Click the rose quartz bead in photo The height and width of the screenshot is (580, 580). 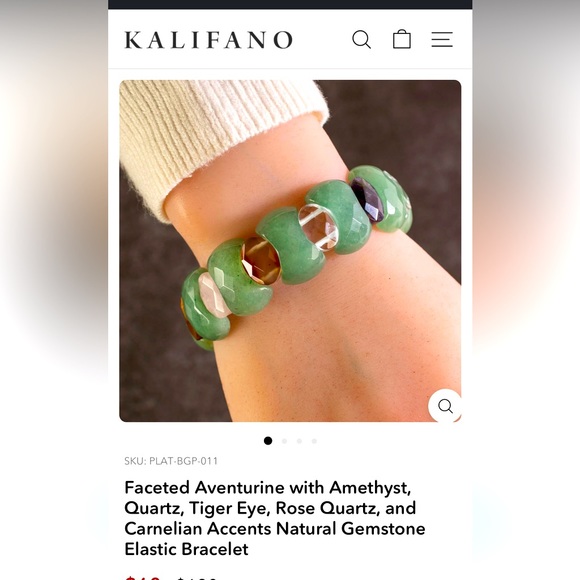tap(214, 296)
